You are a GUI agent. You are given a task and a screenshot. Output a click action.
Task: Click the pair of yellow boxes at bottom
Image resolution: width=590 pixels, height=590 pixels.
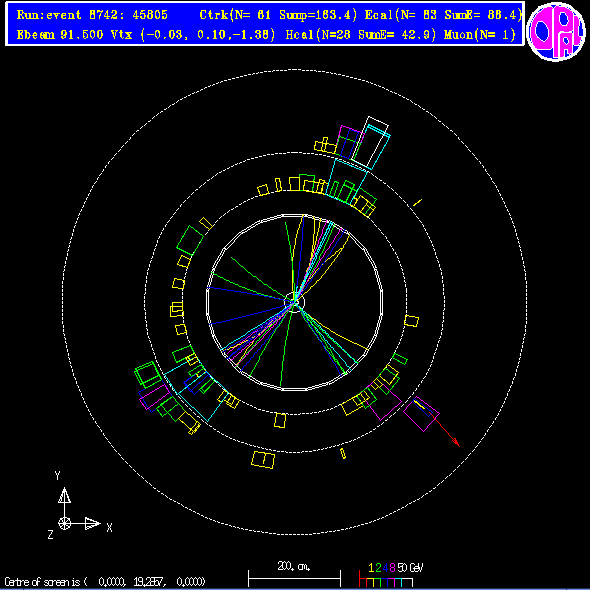coord(263,459)
